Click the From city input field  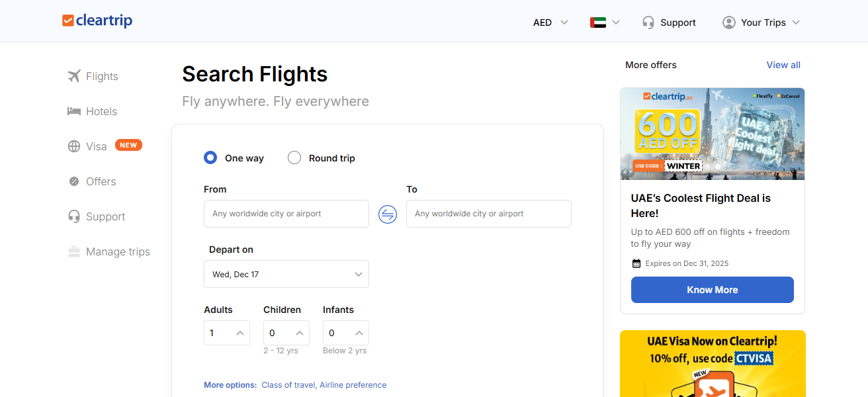pos(286,214)
